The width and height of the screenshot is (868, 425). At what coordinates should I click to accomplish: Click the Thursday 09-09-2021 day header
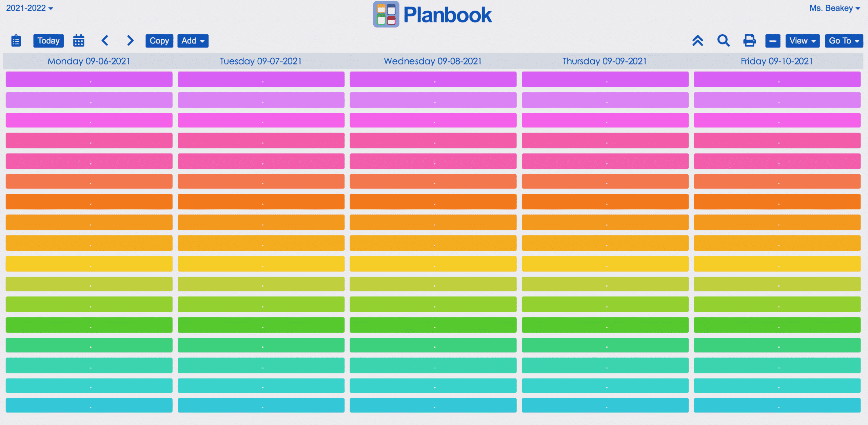click(x=605, y=61)
